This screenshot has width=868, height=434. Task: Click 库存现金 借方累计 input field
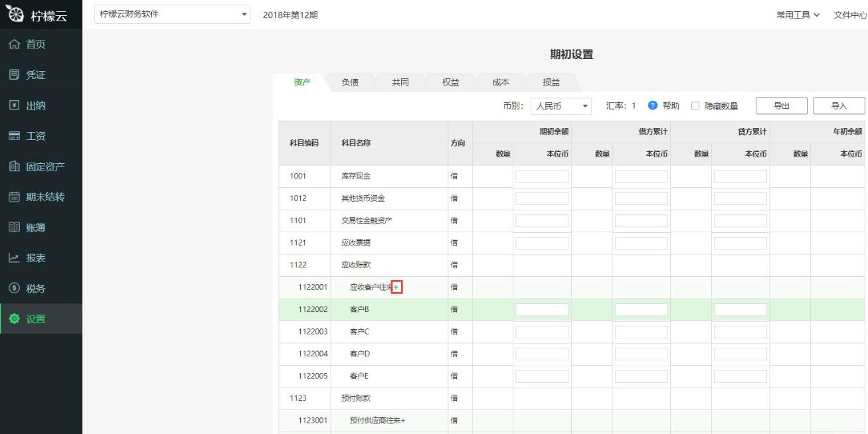coord(642,177)
